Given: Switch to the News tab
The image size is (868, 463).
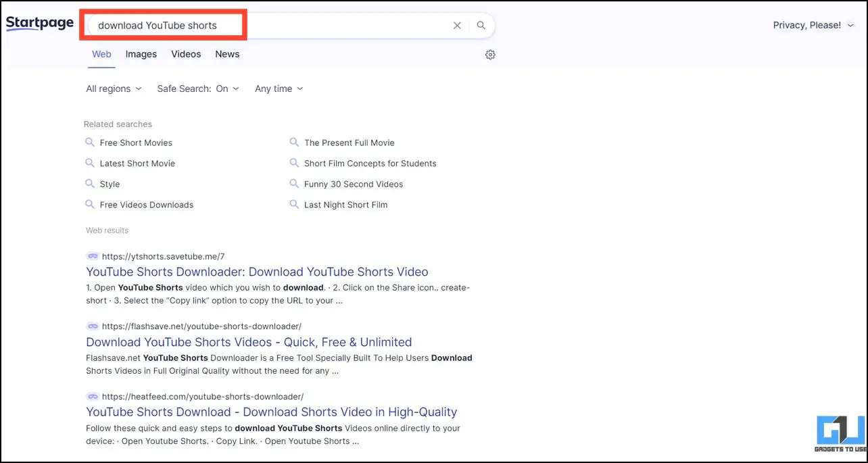Looking at the screenshot, I should coord(227,54).
